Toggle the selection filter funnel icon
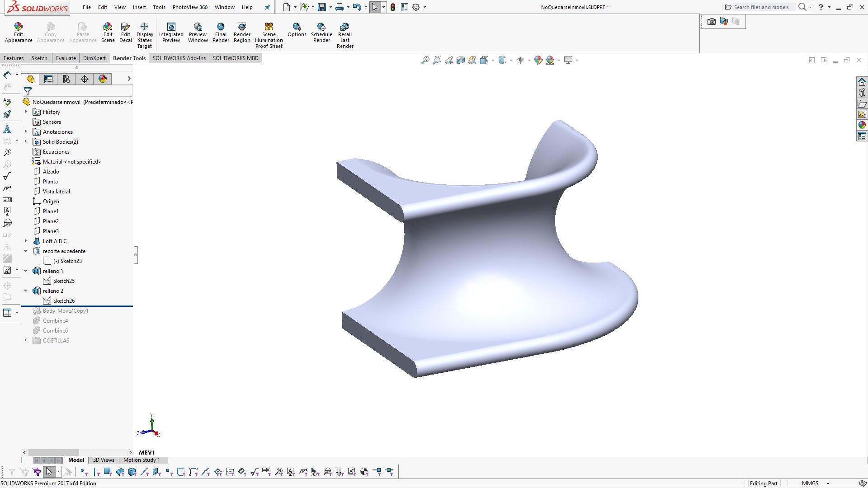This screenshot has width=868, height=488. [27, 91]
